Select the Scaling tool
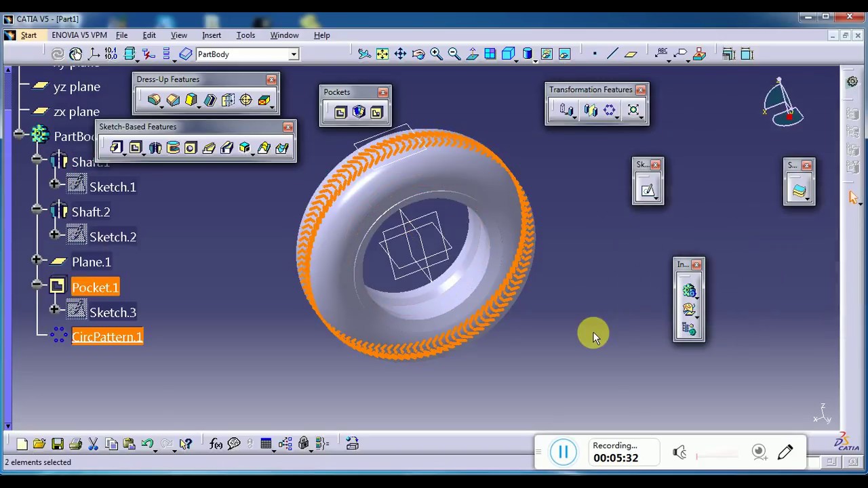 pos(633,110)
